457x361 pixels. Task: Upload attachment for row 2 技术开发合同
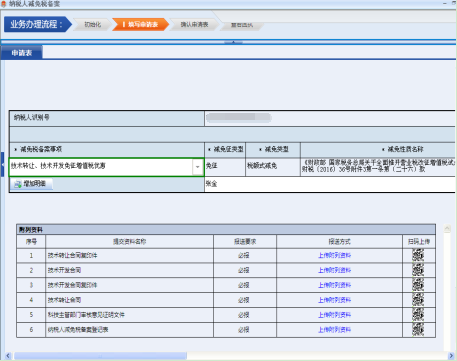tap(334, 270)
